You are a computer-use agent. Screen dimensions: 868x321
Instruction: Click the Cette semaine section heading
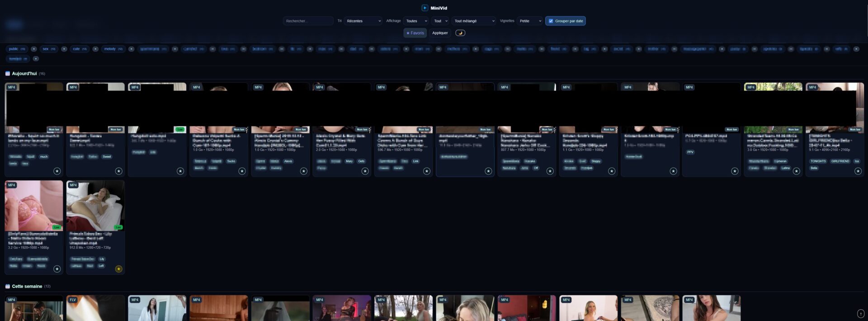coord(27,286)
